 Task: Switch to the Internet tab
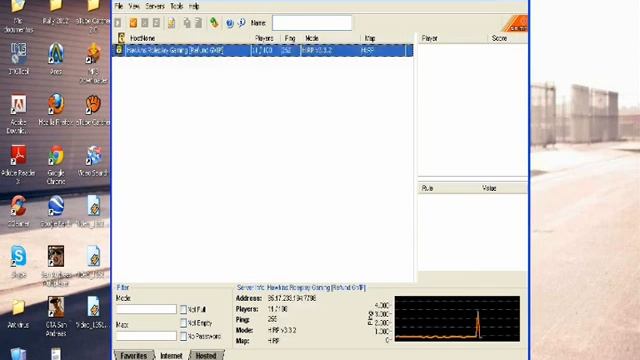(x=171, y=356)
